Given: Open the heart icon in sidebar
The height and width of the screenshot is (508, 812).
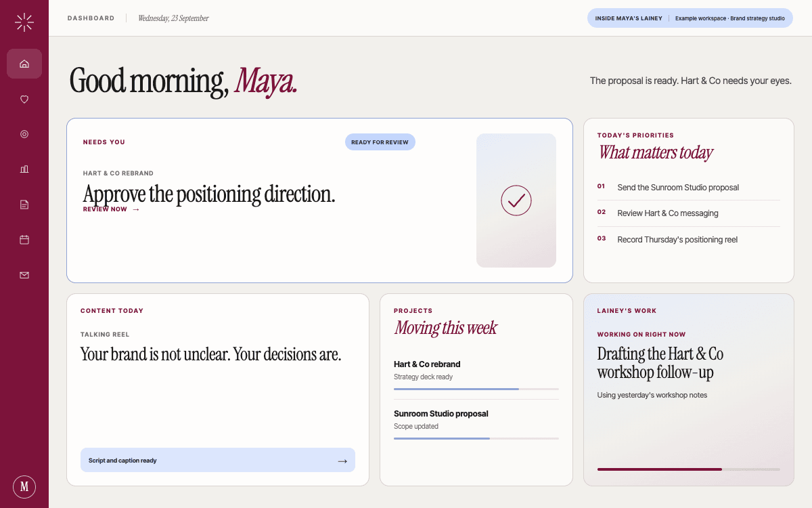Looking at the screenshot, I should (x=24, y=99).
